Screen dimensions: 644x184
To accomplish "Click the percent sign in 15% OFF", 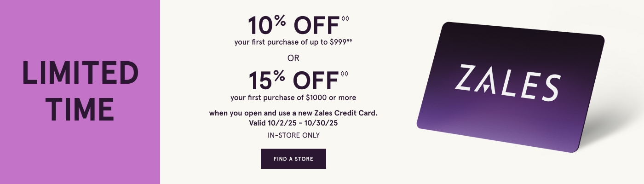I will (279, 76).
